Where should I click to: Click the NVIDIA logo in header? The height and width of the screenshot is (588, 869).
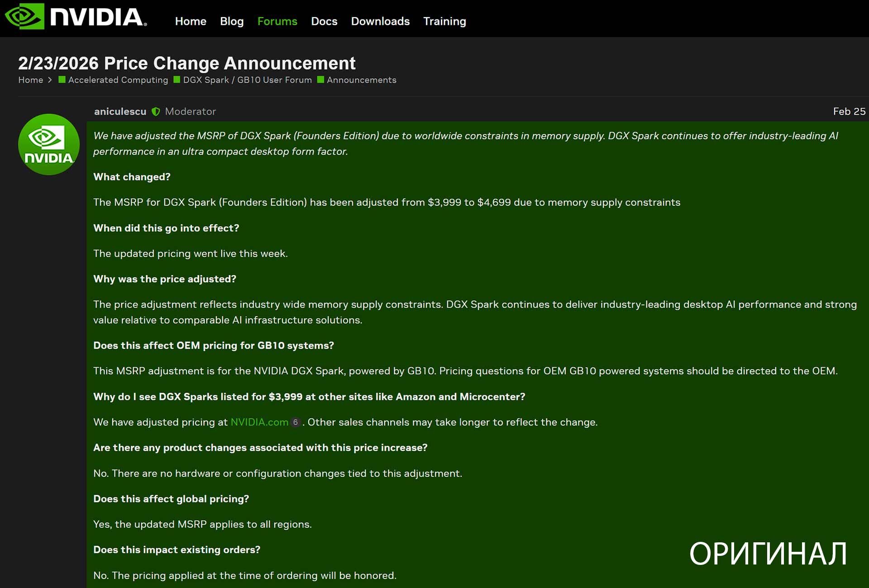pyautogui.click(x=76, y=17)
